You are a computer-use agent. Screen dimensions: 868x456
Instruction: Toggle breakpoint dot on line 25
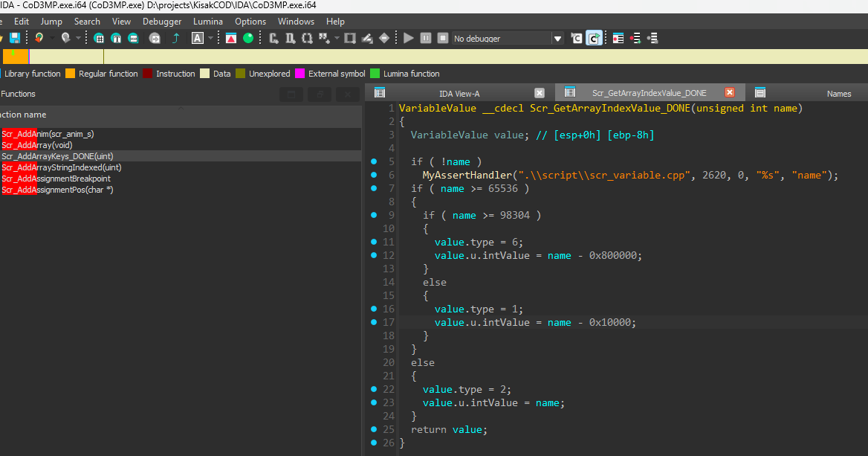374,429
